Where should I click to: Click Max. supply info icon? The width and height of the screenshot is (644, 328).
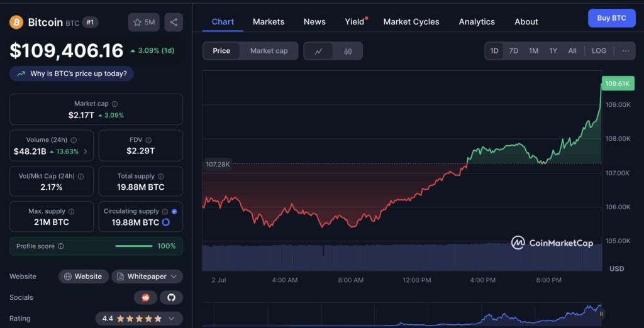(71, 211)
